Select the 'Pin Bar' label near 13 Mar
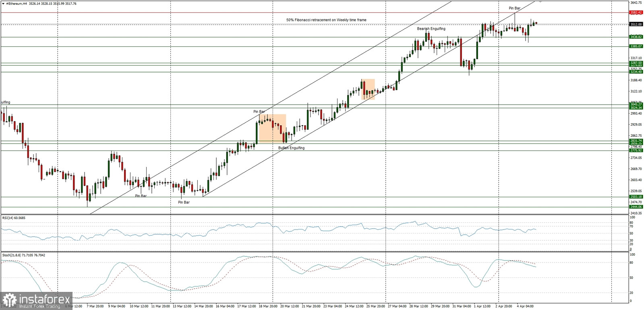Screen dimensions: 644x310 pos(184,202)
